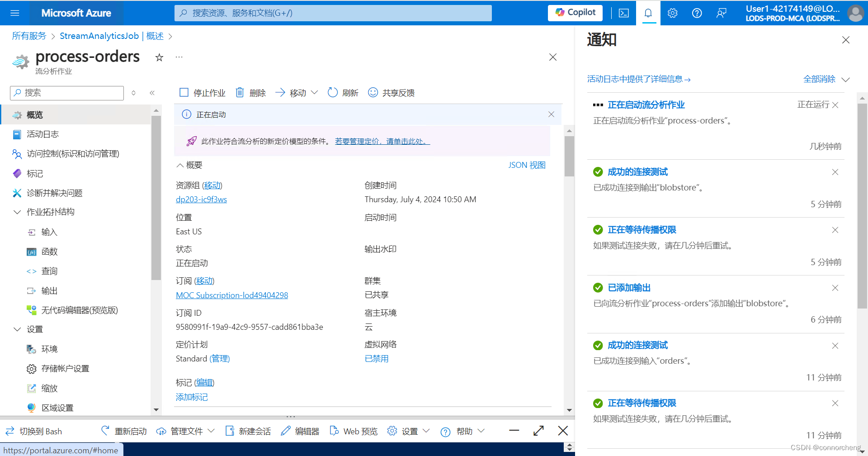The image size is (868, 456).
Task: Toggle expand-all arrows next to sidebar search
Action: click(x=134, y=93)
